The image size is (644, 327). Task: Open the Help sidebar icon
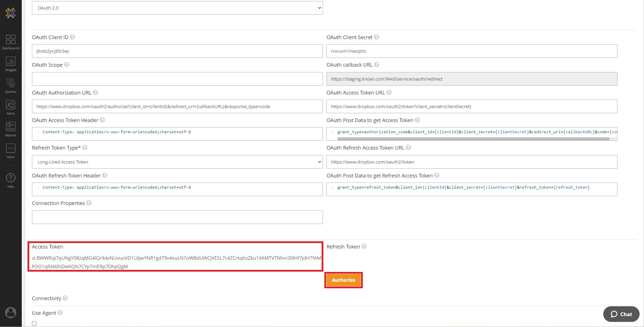[x=11, y=180]
